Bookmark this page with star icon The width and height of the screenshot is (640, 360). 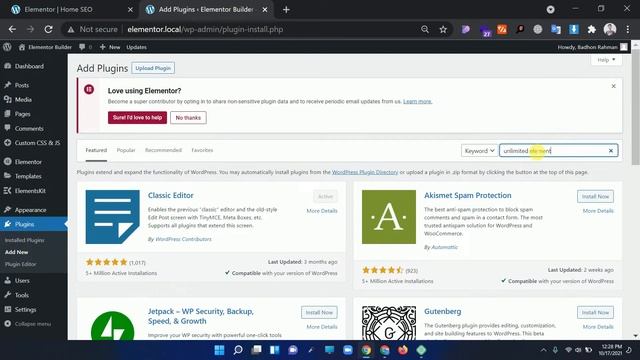tap(443, 29)
